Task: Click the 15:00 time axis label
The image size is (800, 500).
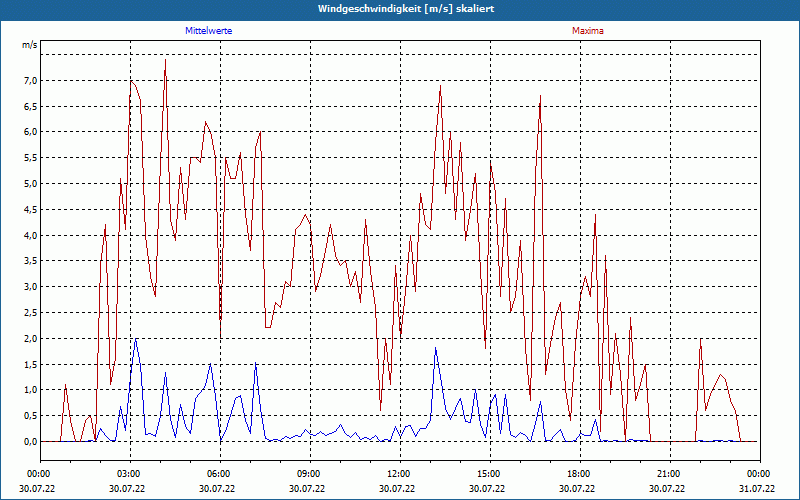Action: [x=488, y=474]
